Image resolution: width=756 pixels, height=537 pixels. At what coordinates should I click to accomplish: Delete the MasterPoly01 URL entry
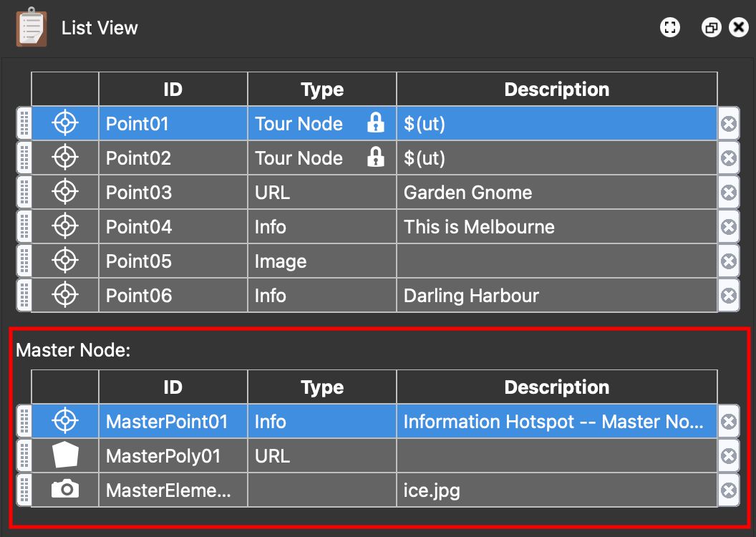pyautogui.click(x=728, y=455)
